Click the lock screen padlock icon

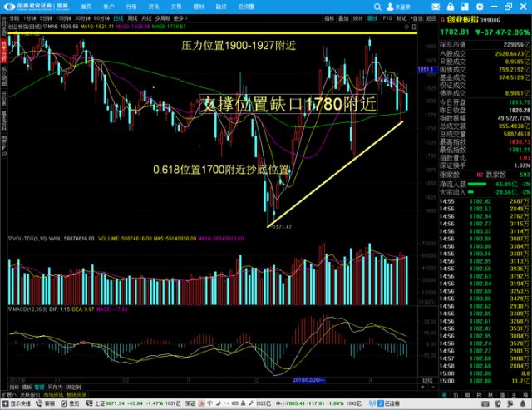pyautogui.click(x=451, y=7)
